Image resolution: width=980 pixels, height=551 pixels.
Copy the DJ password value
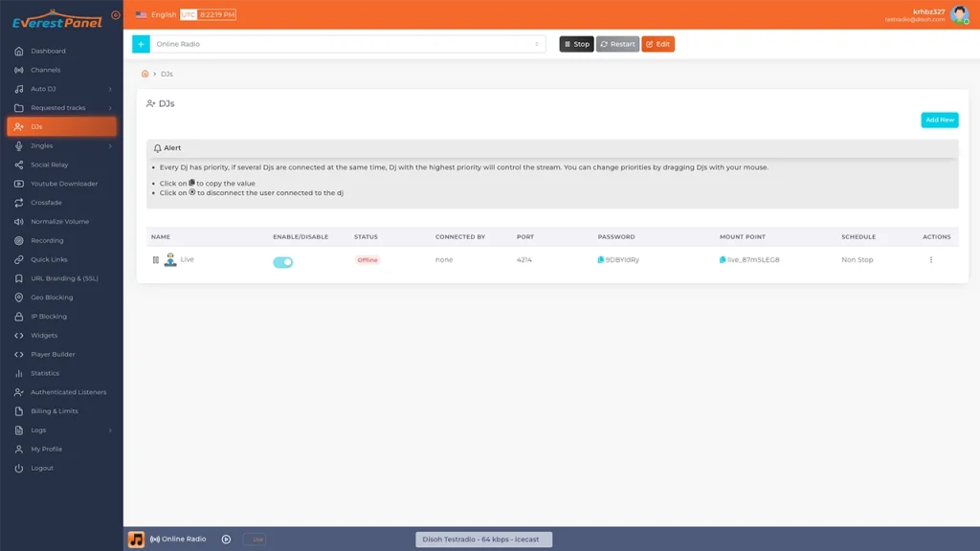click(x=601, y=260)
